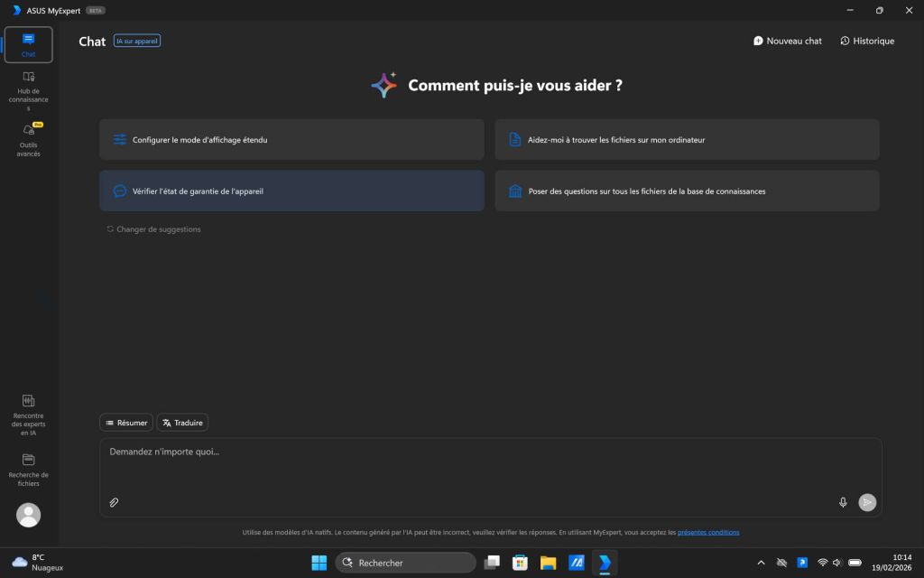Click 'Poser des questions' knowledge base suggestion

(x=687, y=191)
